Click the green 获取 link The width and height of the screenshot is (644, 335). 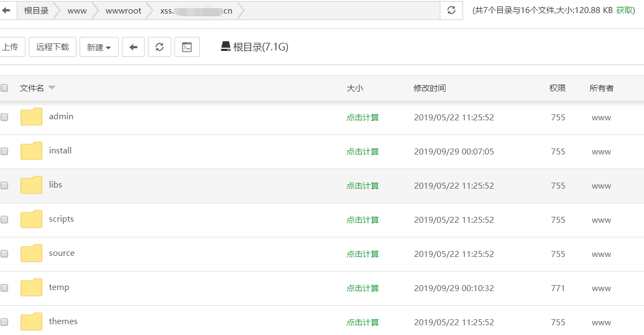(x=625, y=10)
